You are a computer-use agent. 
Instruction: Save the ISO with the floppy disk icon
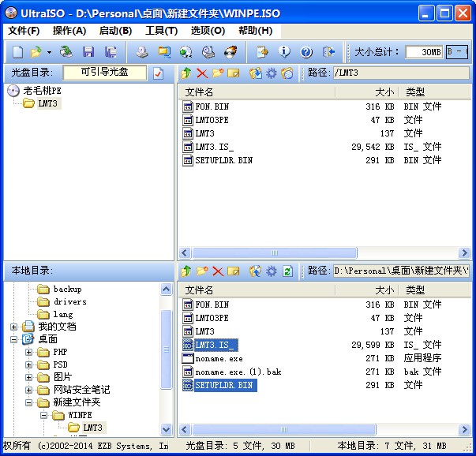coord(88,52)
